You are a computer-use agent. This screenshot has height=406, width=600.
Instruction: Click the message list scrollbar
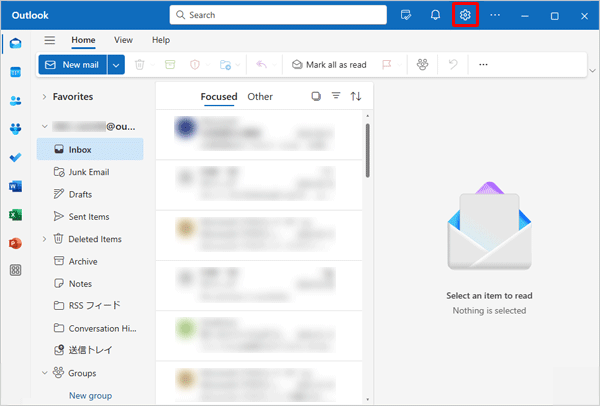coord(368,150)
